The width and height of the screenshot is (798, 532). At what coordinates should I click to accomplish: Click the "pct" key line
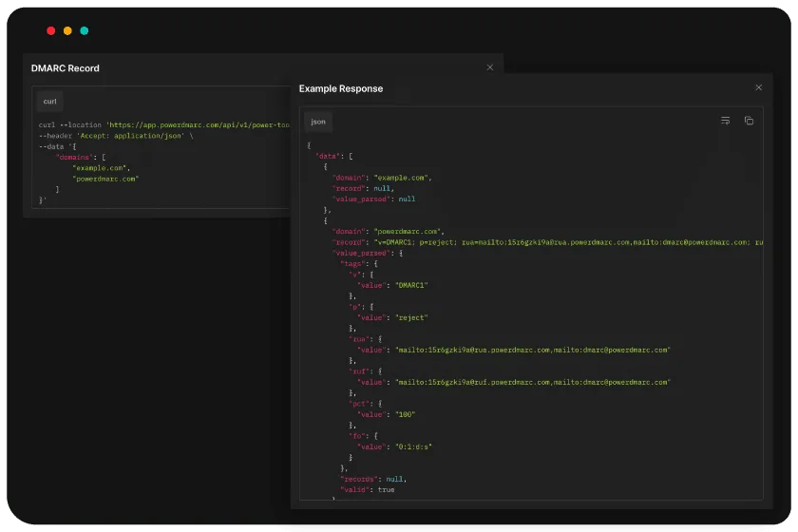(366, 404)
